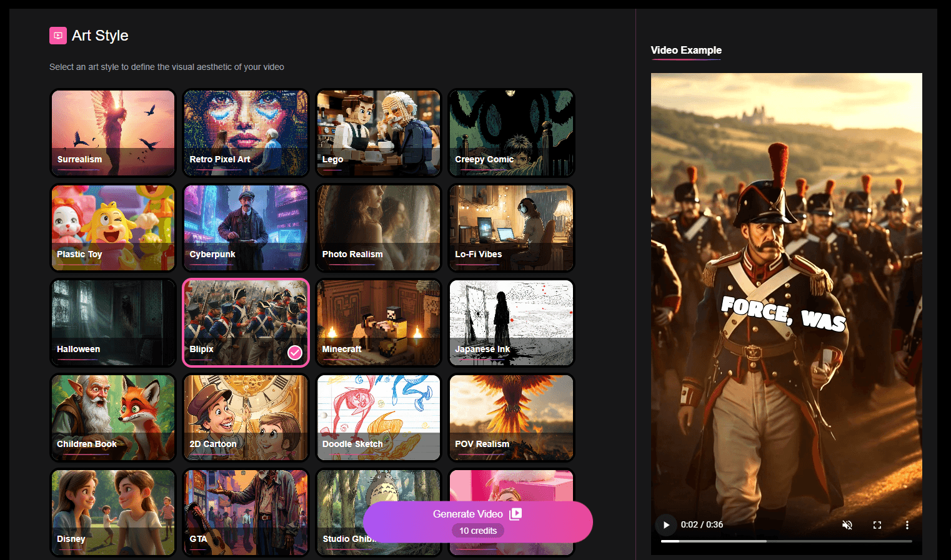Click the video progress bar to seek
The height and width of the screenshot is (560, 951).
[x=787, y=541]
